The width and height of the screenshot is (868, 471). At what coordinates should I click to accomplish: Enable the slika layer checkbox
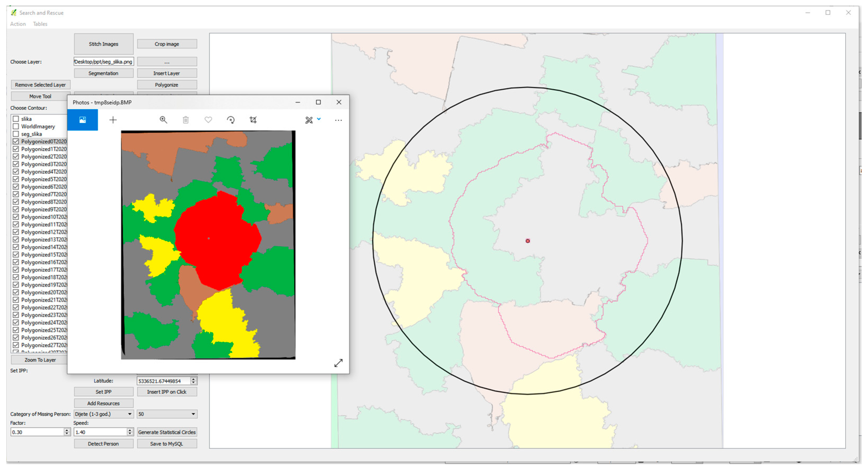(16, 119)
